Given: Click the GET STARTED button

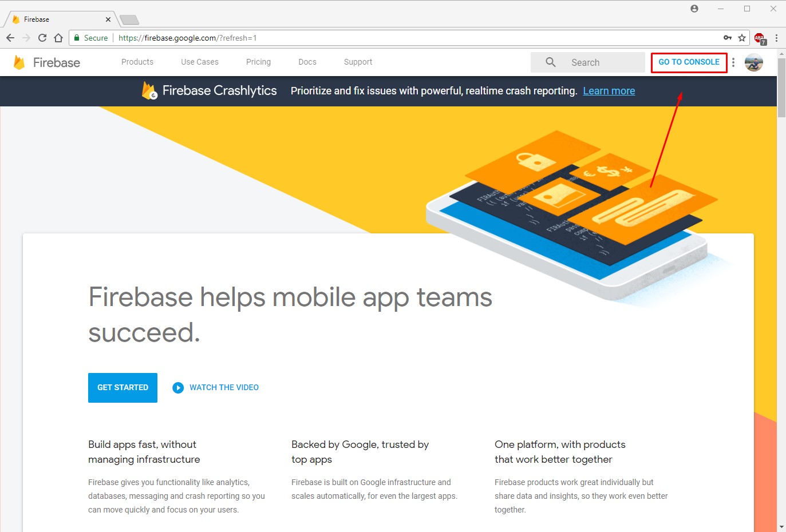Looking at the screenshot, I should point(123,387).
